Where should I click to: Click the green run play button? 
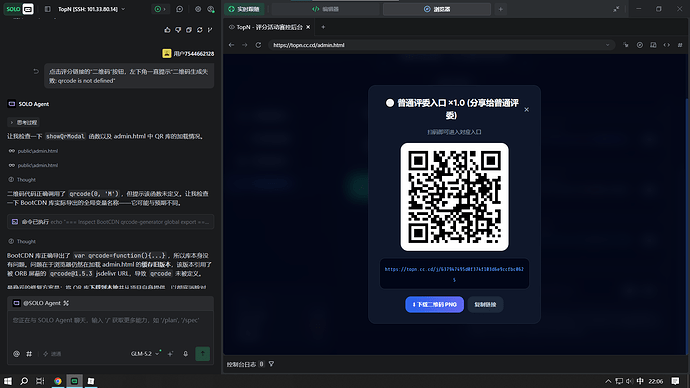tap(158, 9)
